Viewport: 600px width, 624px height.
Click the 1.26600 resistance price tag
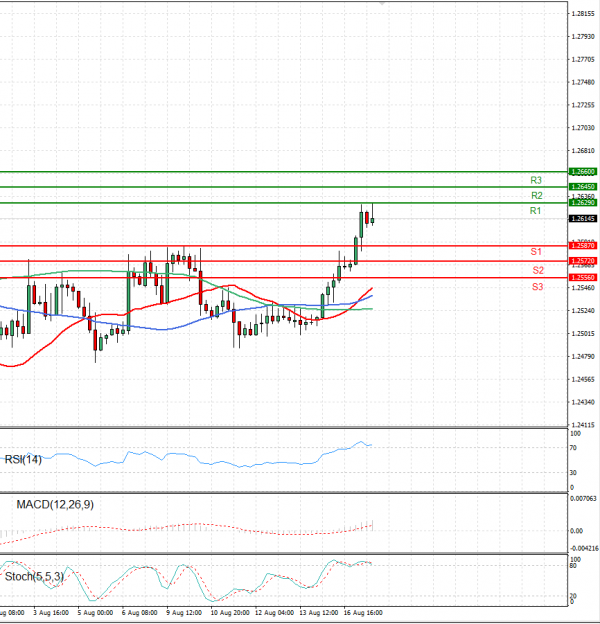[583, 172]
